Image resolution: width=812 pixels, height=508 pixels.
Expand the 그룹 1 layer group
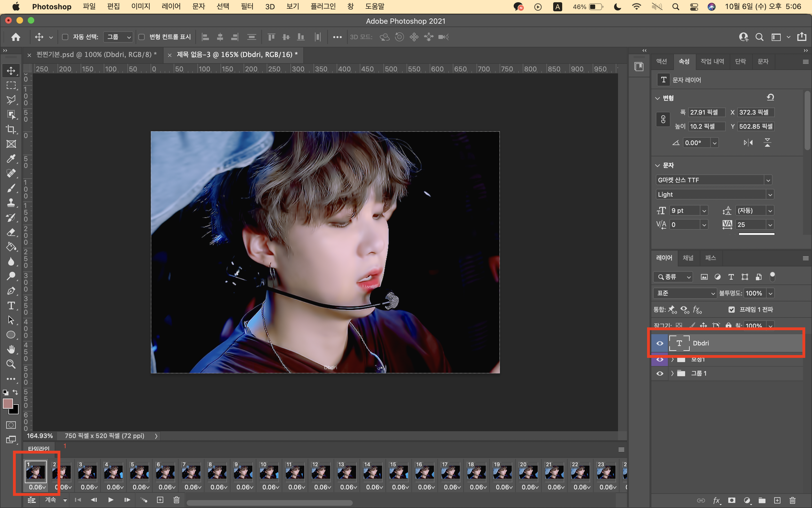tap(672, 374)
